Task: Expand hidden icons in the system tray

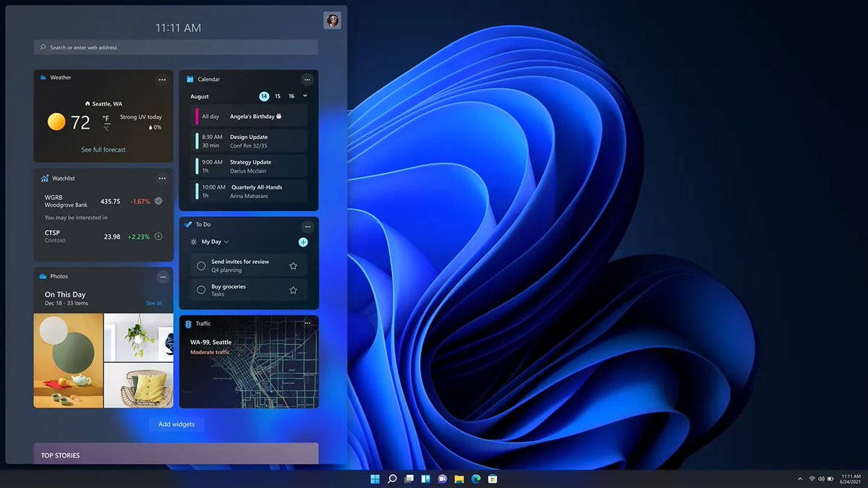Action: tap(800, 479)
